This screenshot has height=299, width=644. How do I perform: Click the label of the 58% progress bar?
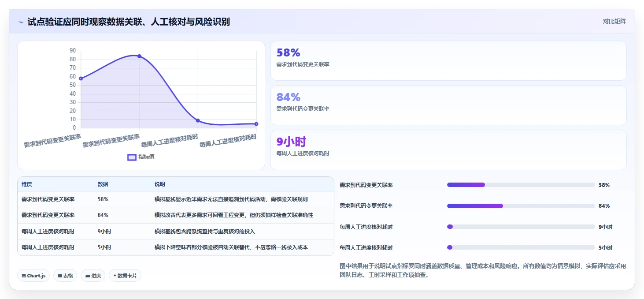pyautogui.click(x=366, y=185)
